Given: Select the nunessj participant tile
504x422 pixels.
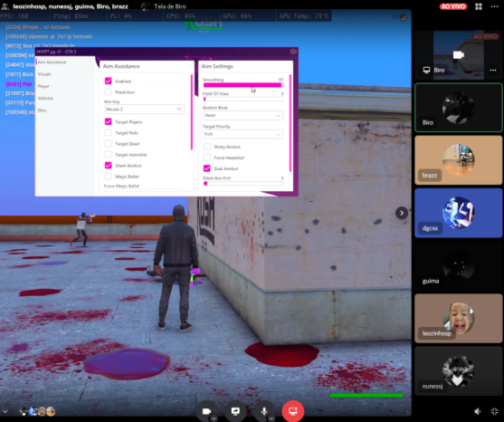Looking at the screenshot, I should 459,371.
